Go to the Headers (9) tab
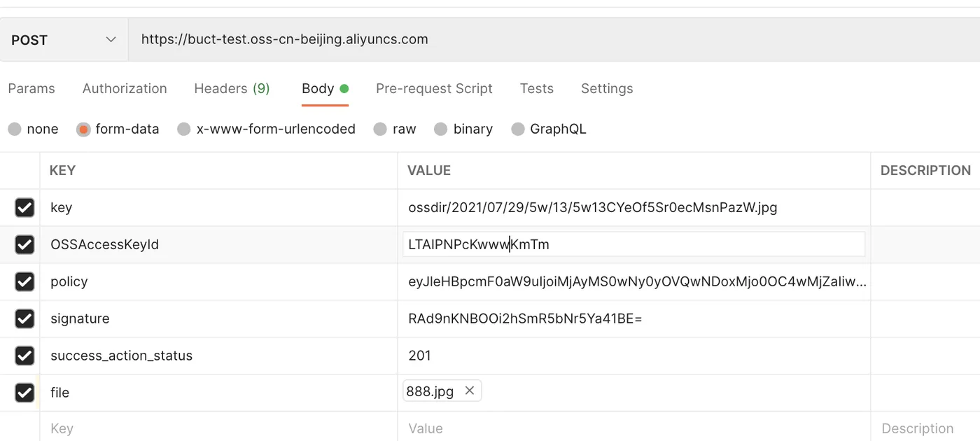 (x=232, y=89)
